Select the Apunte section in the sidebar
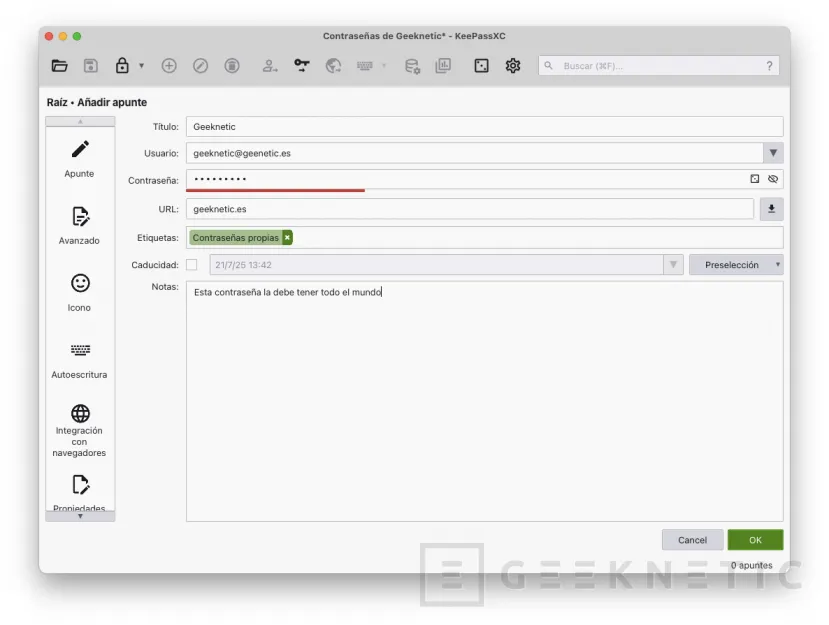The image size is (829, 625). pos(79,160)
